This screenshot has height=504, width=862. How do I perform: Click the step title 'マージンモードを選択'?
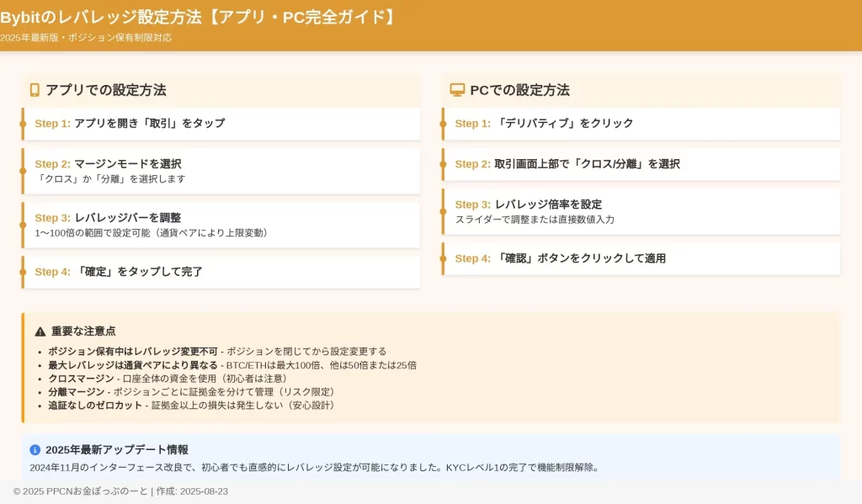point(128,164)
